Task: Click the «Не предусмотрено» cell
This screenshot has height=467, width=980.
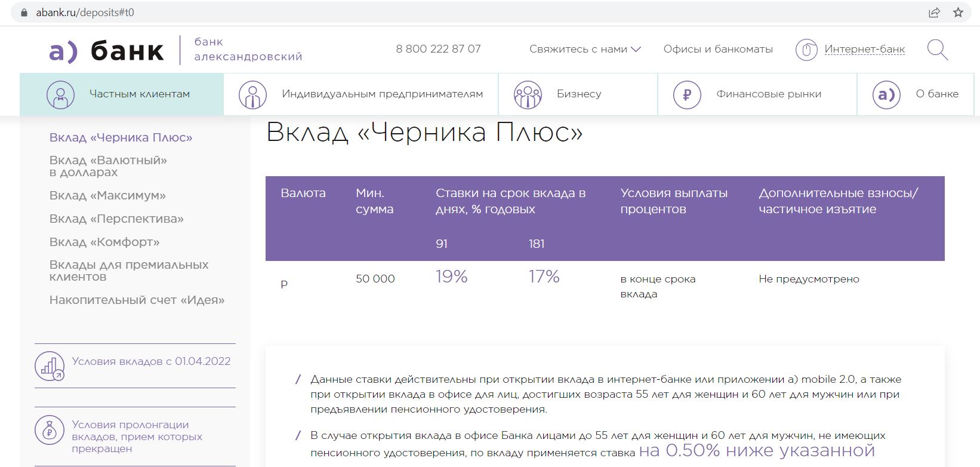Action: [809, 279]
